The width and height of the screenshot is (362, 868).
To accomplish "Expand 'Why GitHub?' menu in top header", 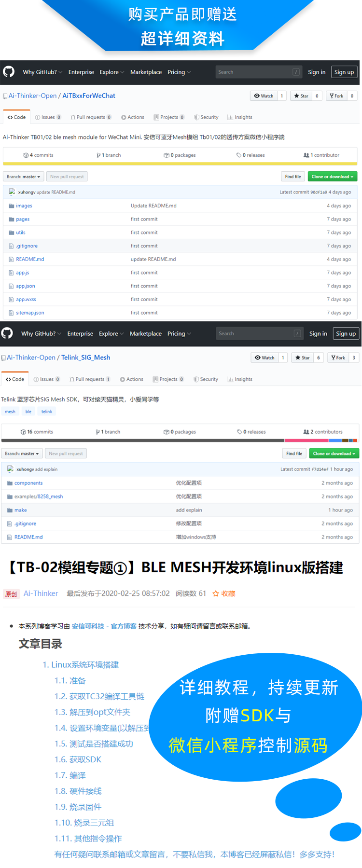I will coord(43,72).
